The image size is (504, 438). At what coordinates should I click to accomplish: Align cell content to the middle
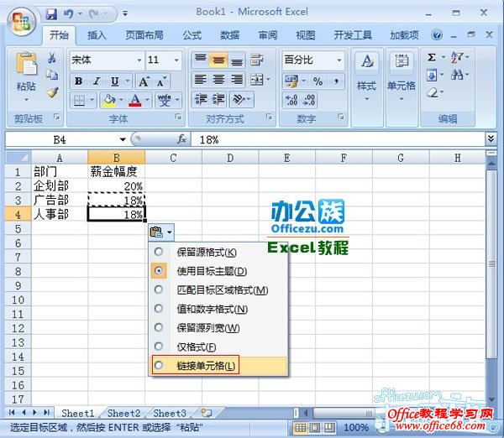click(218, 60)
